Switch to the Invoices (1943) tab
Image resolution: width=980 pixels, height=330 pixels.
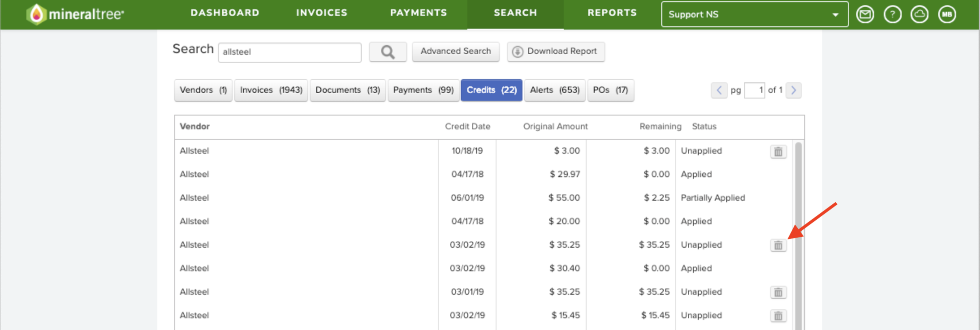click(x=271, y=90)
